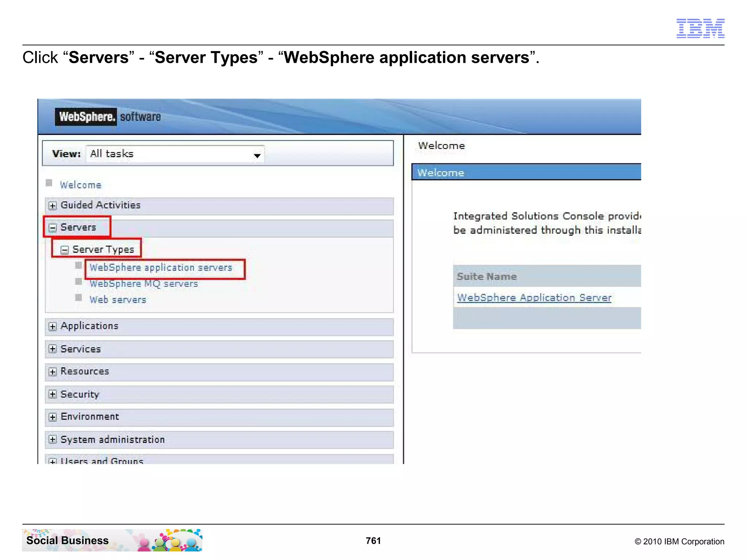
Task: Open the Web servers link
Action: tap(118, 300)
